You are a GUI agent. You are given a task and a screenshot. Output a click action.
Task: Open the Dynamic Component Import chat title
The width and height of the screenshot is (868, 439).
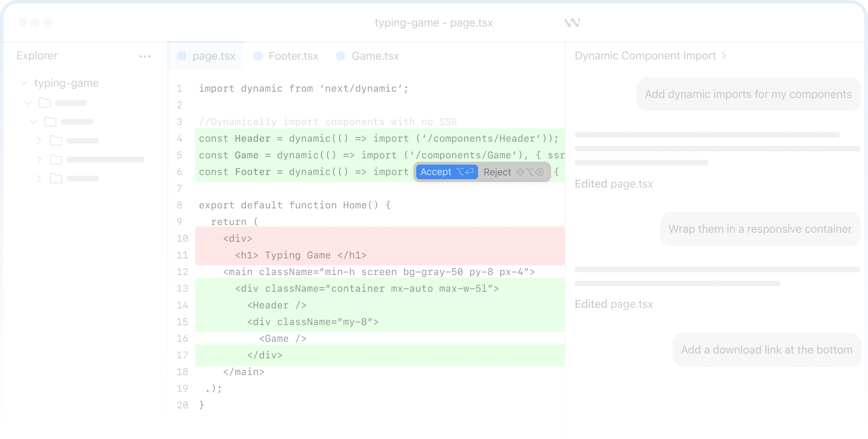[x=645, y=56]
